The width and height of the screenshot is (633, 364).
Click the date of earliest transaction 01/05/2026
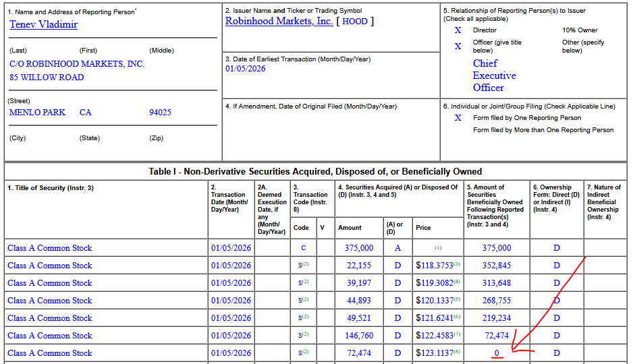(246, 69)
